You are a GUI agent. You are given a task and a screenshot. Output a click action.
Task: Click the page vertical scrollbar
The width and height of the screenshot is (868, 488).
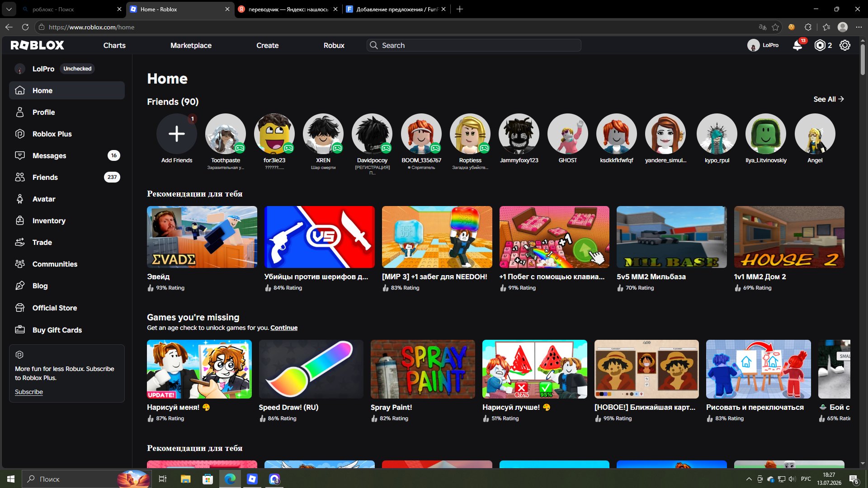[863, 59]
